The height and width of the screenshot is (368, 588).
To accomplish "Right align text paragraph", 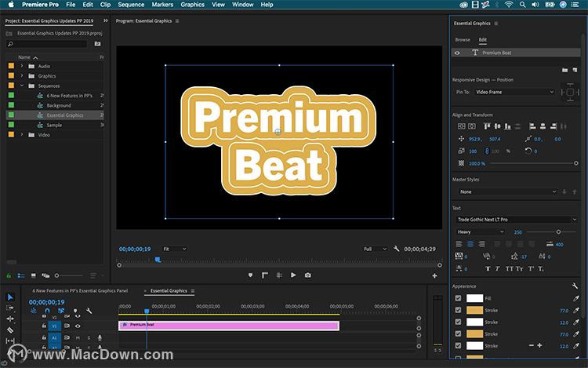I will (481, 244).
